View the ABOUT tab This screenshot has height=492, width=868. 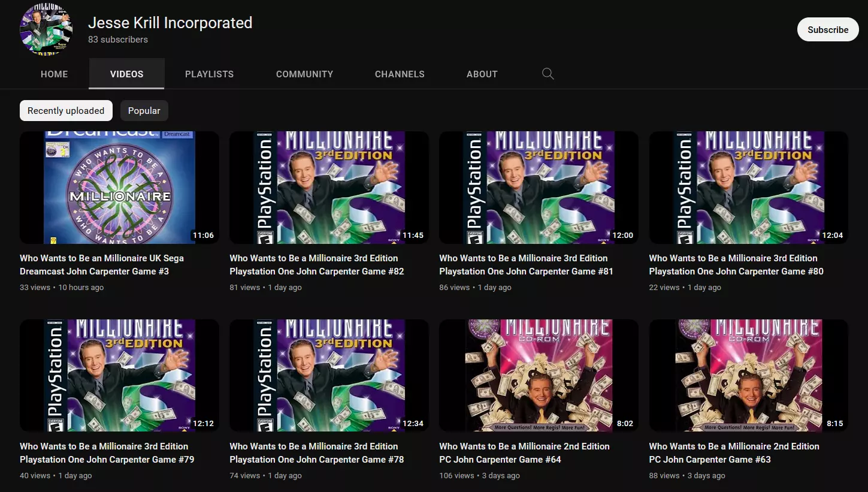tap(482, 74)
